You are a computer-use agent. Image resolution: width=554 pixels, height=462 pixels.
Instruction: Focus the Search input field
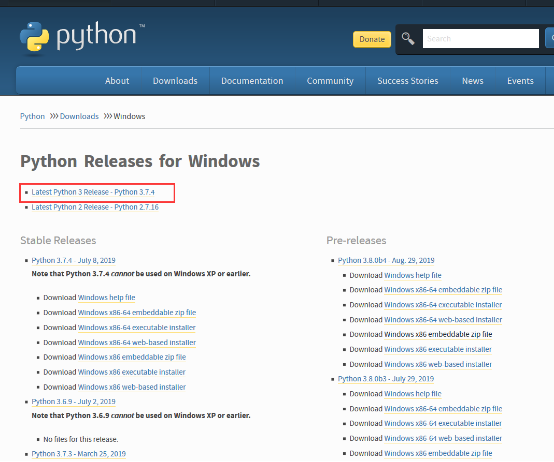pos(481,38)
